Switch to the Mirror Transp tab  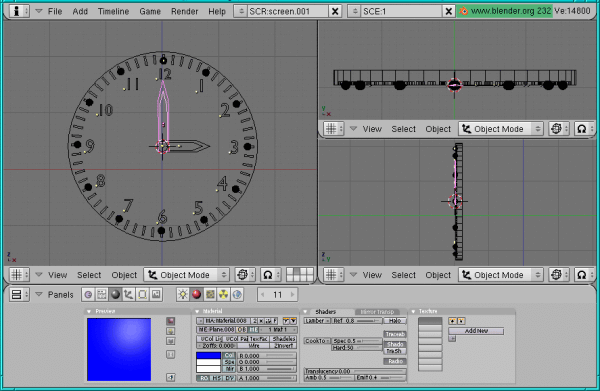[x=377, y=312]
